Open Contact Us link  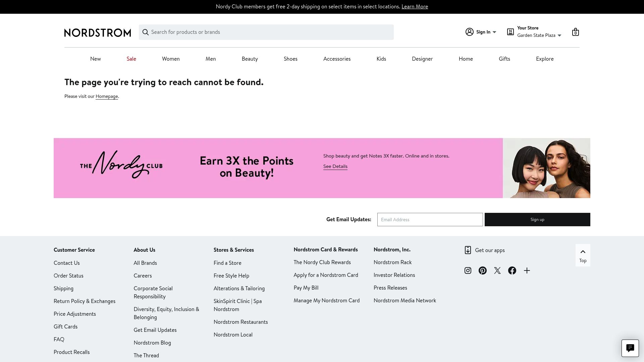pyautogui.click(x=67, y=263)
